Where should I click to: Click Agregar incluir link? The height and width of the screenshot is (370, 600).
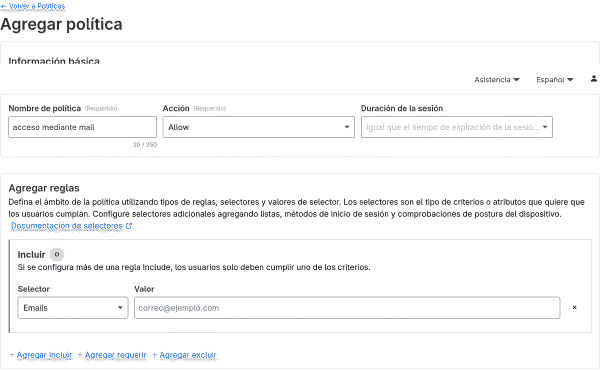pyautogui.click(x=44, y=355)
